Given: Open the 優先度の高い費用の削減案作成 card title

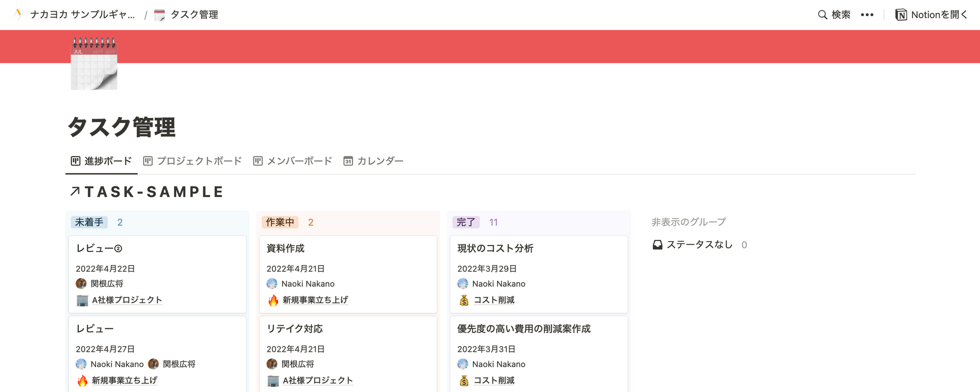Looking at the screenshot, I should pyautogui.click(x=524, y=329).
